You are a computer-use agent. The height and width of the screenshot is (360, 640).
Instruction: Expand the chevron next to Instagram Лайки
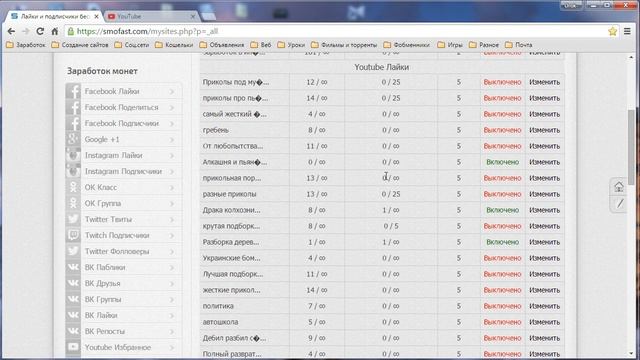[x=172, y=156]
